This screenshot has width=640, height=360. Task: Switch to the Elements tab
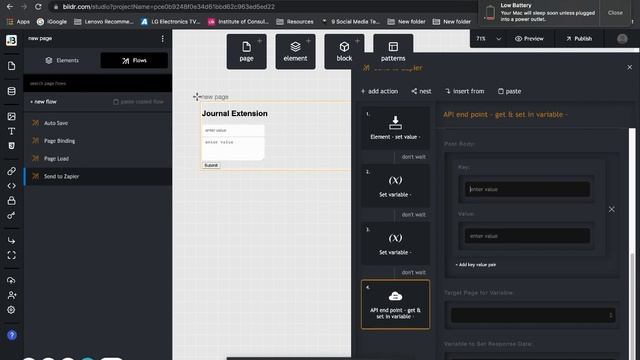pos(62,60)
